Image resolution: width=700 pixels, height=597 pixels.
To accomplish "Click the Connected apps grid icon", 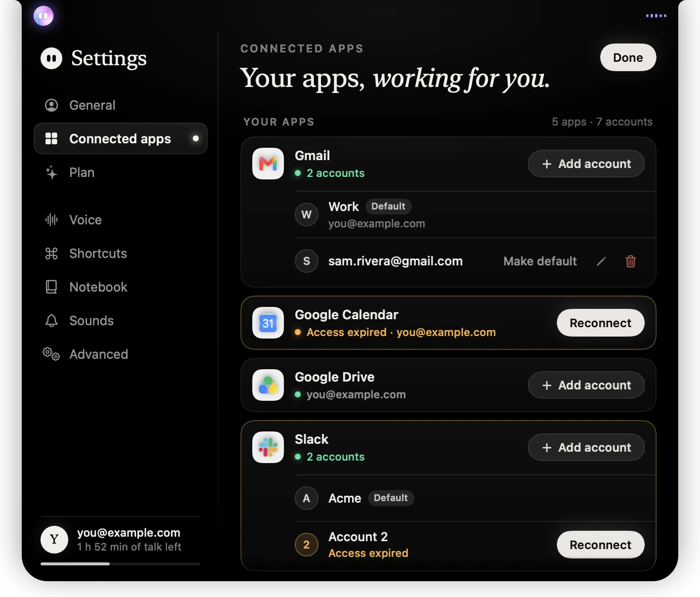I will tap(51, 138).
